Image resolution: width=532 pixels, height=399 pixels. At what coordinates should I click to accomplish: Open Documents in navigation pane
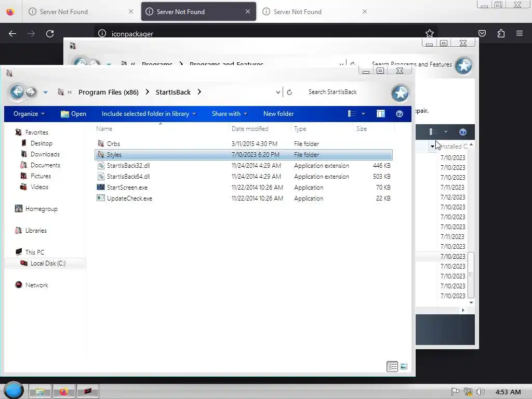tap(41, 165)
